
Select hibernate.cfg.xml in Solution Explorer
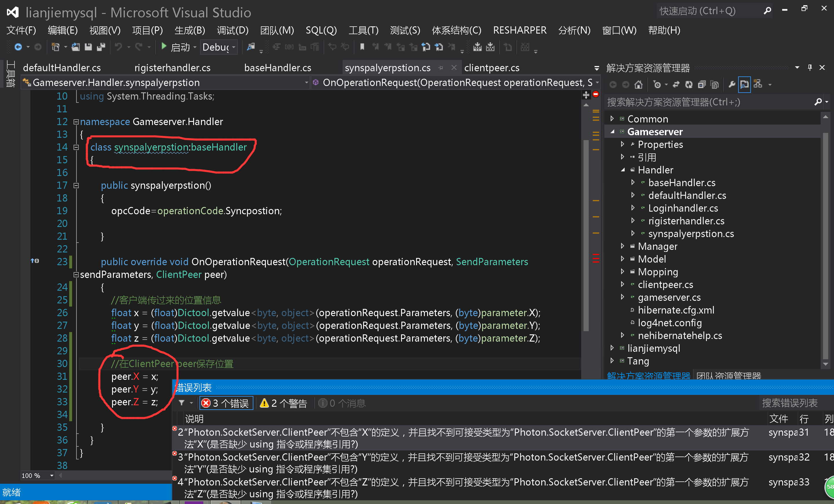[676, 310]
